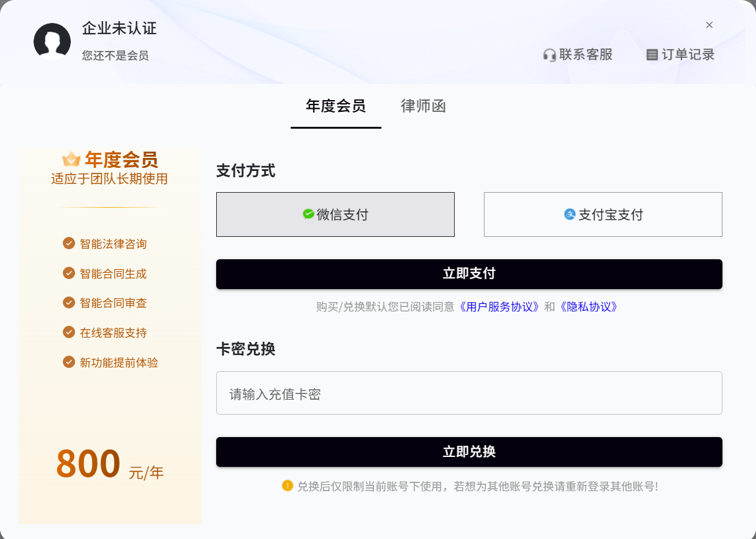The width and height of the screenshot is (756, 539).
Task: Open the 《隐私协议》 link
Action: (x=589, y=306)
